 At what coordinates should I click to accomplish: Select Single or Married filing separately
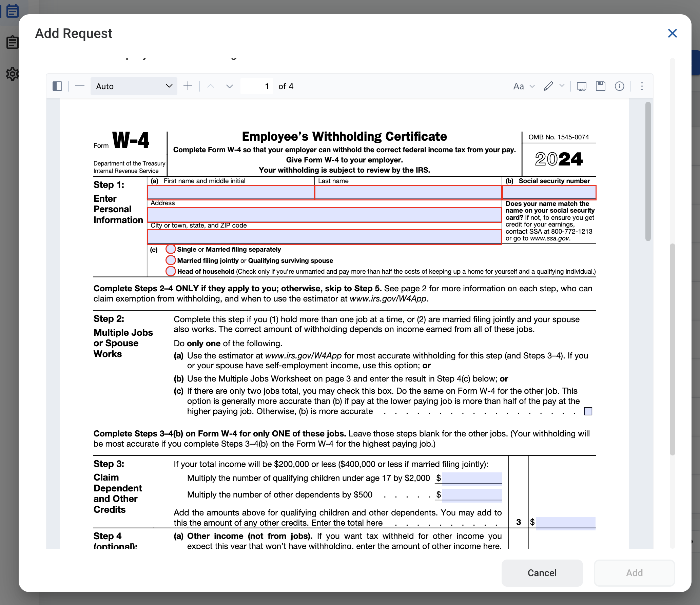click(x=171, y=249)
